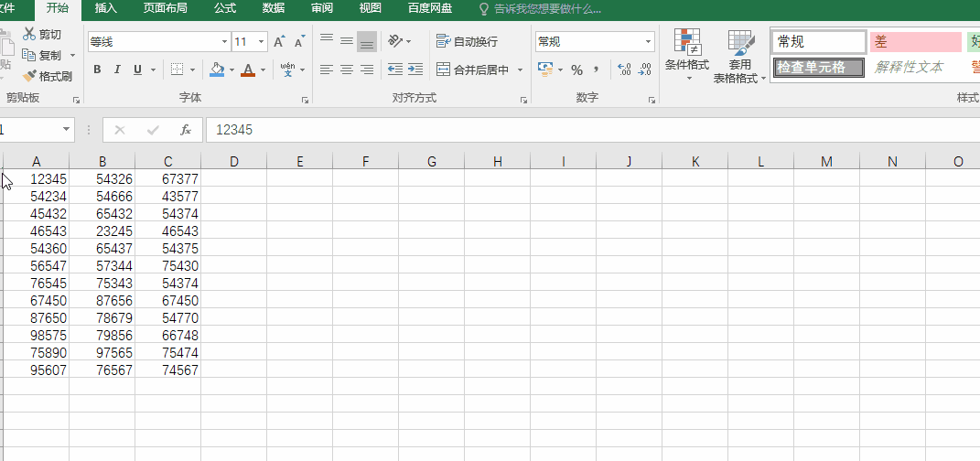Increase font size with large A icon
The width and height of the screenshot is (980, 461).
coord(279,42)
